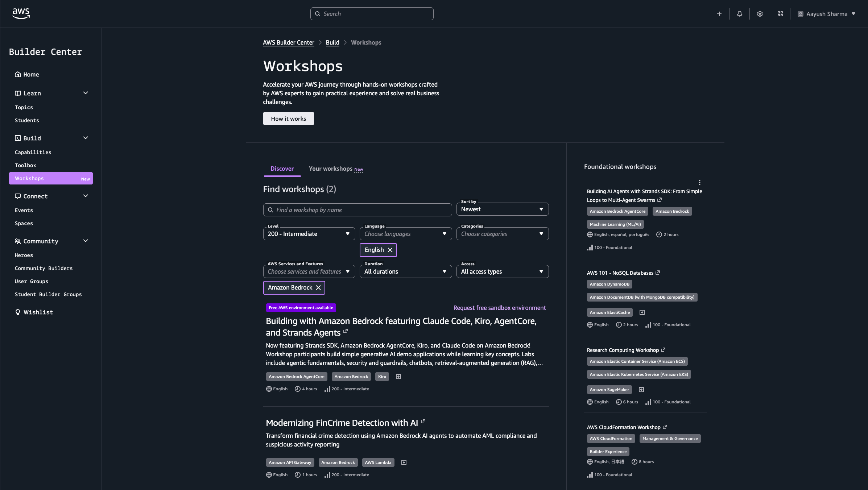Open settings gear in top bar
Viewport: 868px width, 490px height.
point(760,14)
